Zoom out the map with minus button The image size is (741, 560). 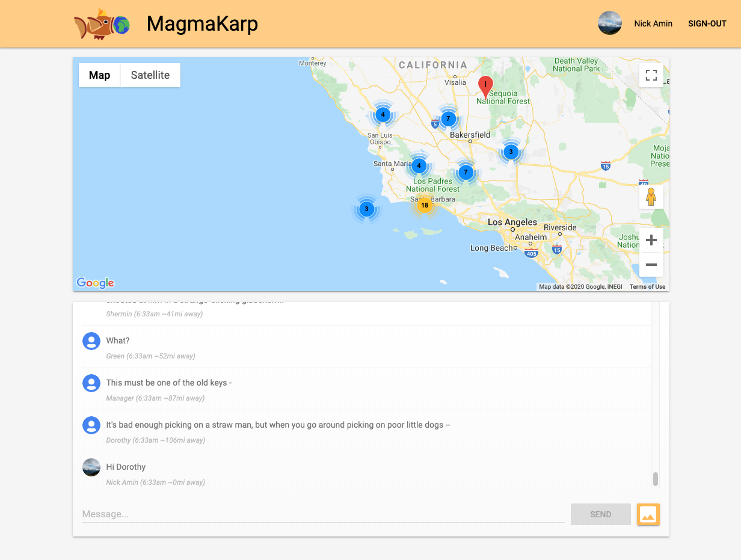(x=651, y=265)
